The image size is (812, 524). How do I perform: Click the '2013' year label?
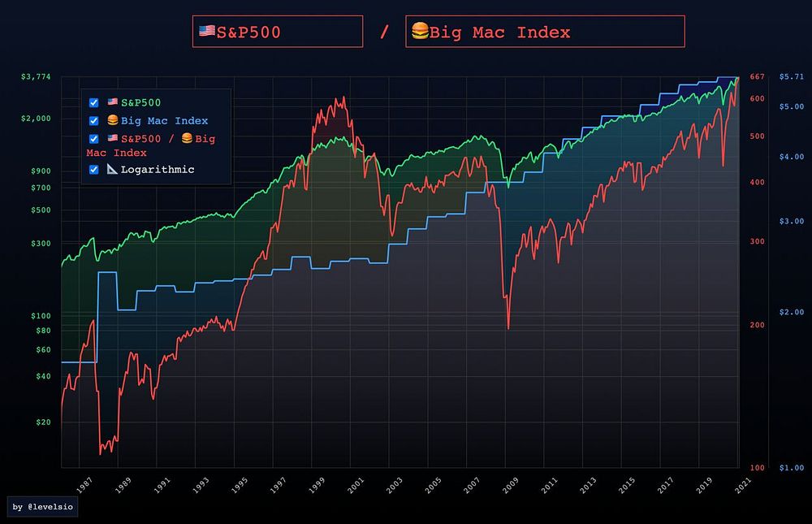tap(588, 485)
